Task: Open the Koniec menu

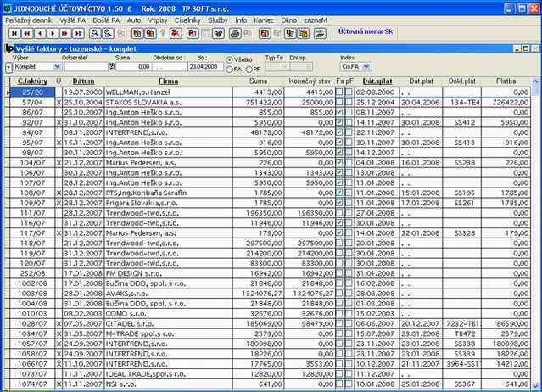Action: [x=264, y=20]
